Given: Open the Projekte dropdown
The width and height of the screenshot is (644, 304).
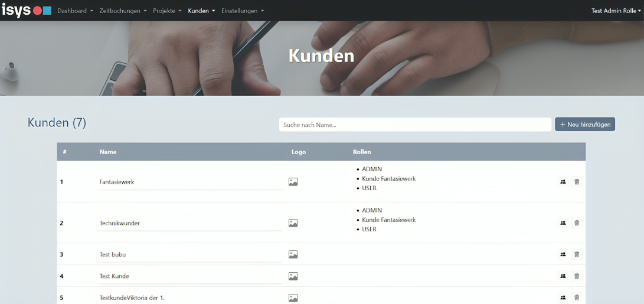Looking at the screenshot, I should point(167,11).
